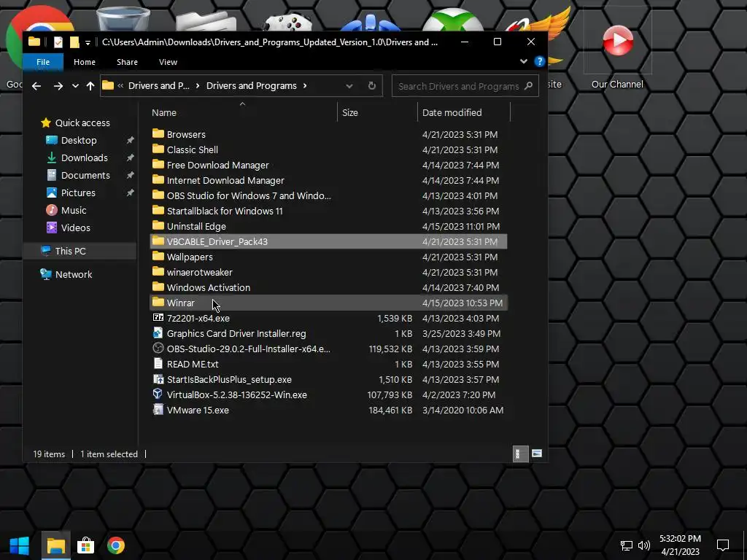Open Videos in the navigation pane
Image resolution: width=747 pixels, height=560 pixels.
point(75,227)
